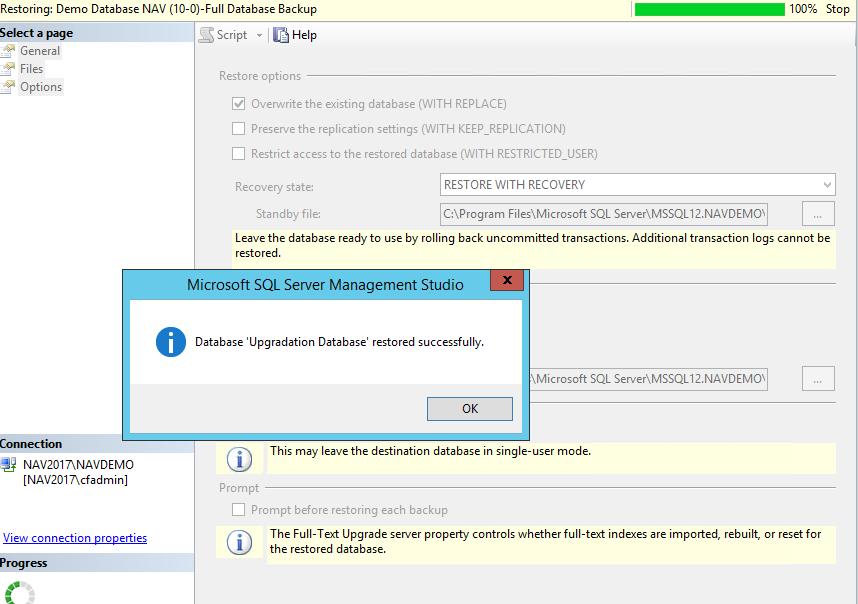Image resolution: width=858 pixels, height=604 pixels.
Task: Click the progress spinner icon
Action: [19, 593]
